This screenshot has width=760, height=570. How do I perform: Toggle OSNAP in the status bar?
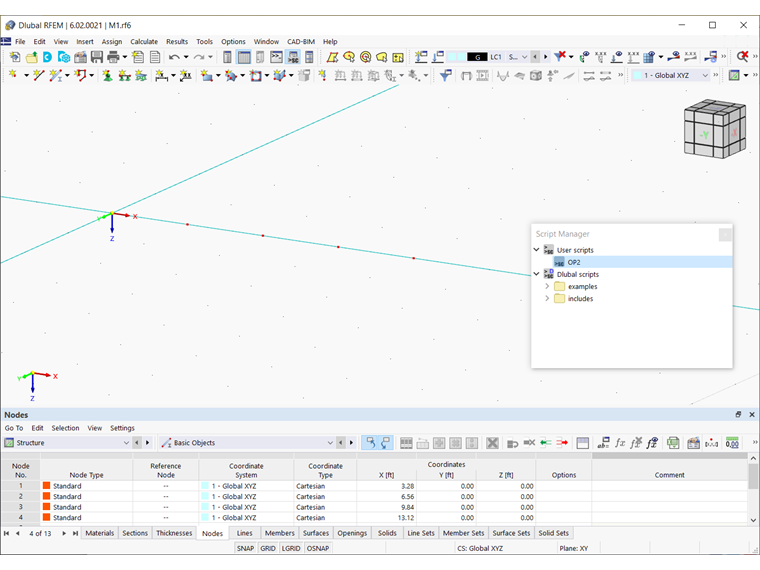point(318,548)
